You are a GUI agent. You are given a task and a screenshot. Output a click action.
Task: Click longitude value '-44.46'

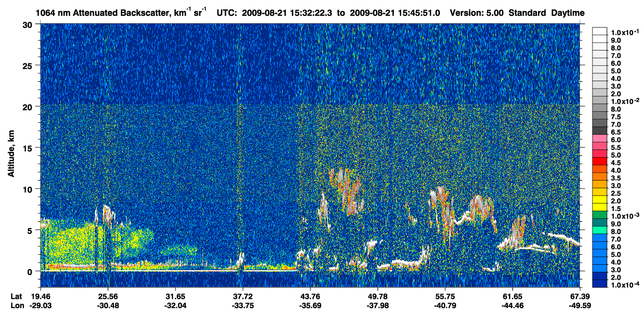pos(513,305)
